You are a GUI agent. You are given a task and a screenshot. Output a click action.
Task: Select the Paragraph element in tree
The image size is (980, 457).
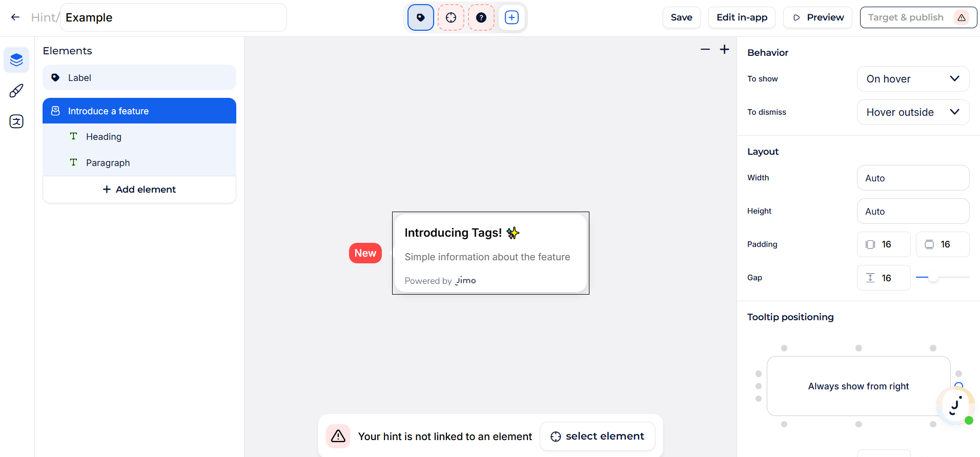pos(108,163)
